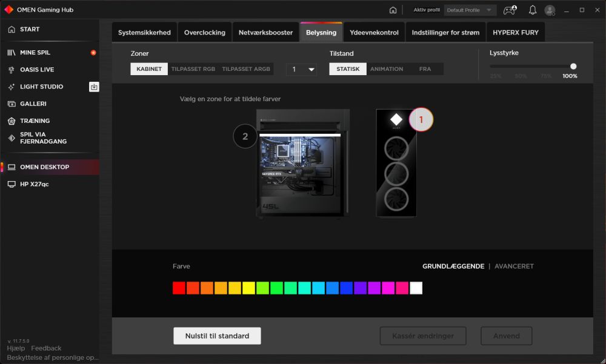Screen dimensions: 606x364
Task: Open the Indstillinger for strøm tab
Action: point(445,33)
